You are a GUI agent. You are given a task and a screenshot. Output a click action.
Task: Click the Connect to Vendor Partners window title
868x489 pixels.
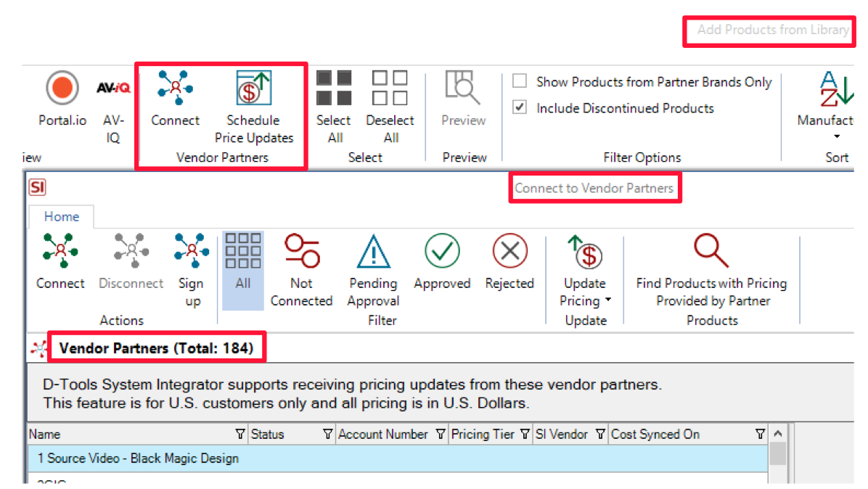coord(594,188)
